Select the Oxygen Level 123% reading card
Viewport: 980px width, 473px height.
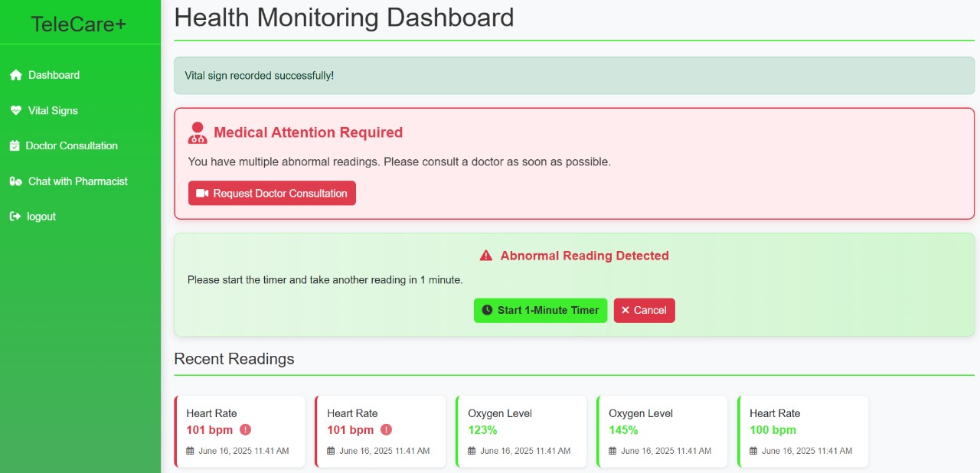tap(521, 432)
